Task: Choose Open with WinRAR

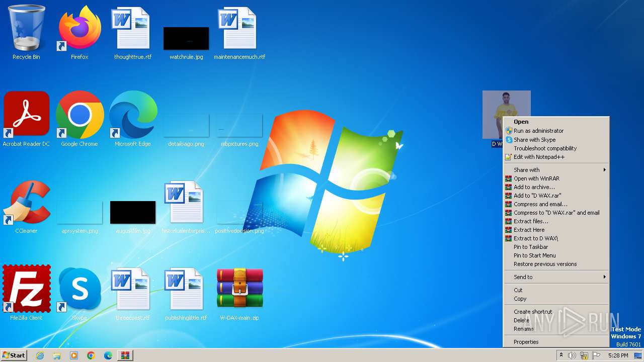Action: click(x=556, y=178)
